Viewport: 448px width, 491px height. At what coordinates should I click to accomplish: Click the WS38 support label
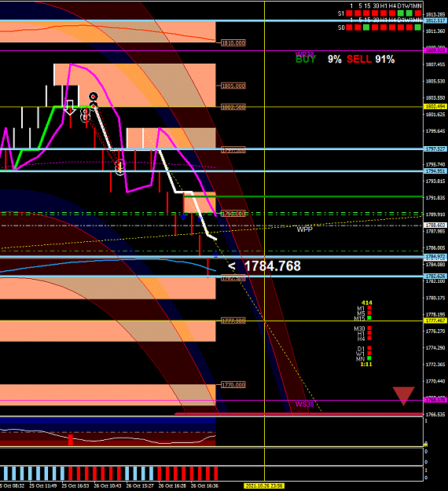tap(304, 405)
